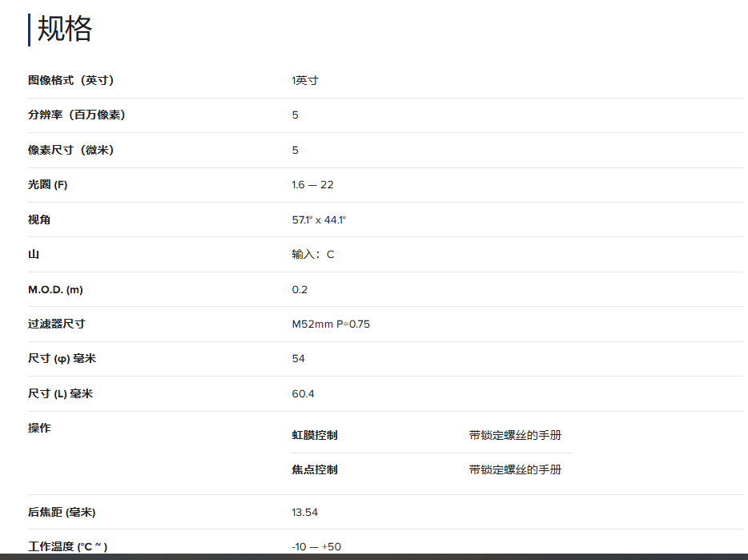Image resolution: width=748 pixels, height=560 pixels.
Task: Click the 尺寸 (φ) 毫米 label
Action: pyautogui.click(x=62, y=359)
